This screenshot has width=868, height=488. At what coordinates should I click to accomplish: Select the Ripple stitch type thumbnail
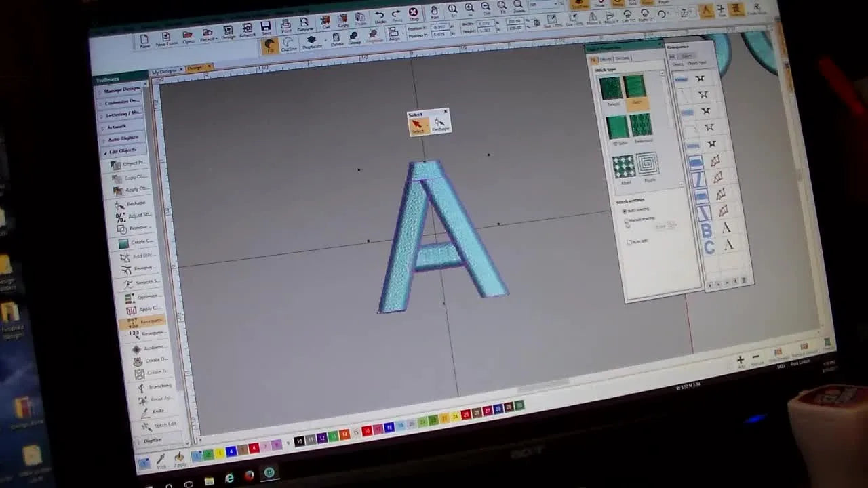[648, 165]
